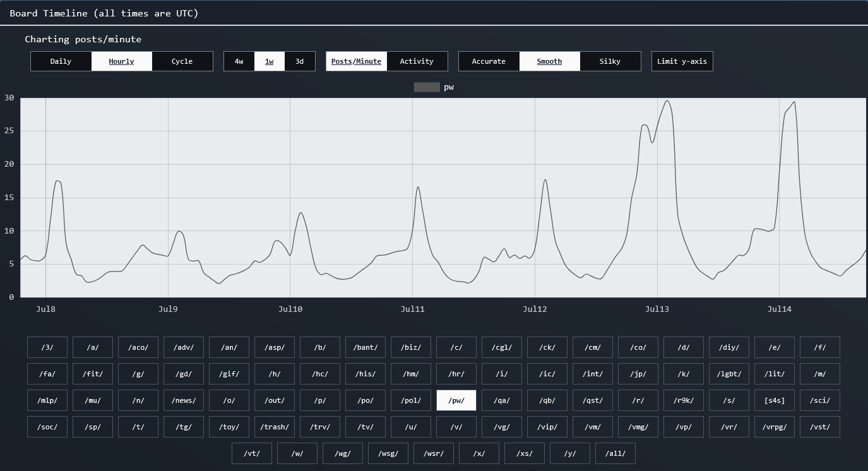
Task: Select the /mu/ board
Action: [x=93, y=400]
